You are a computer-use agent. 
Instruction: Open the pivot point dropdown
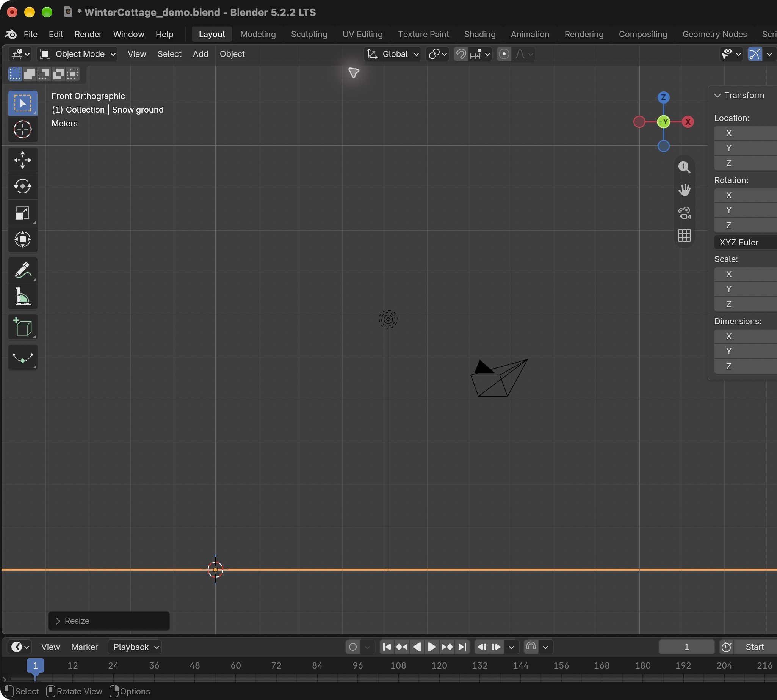437,54
